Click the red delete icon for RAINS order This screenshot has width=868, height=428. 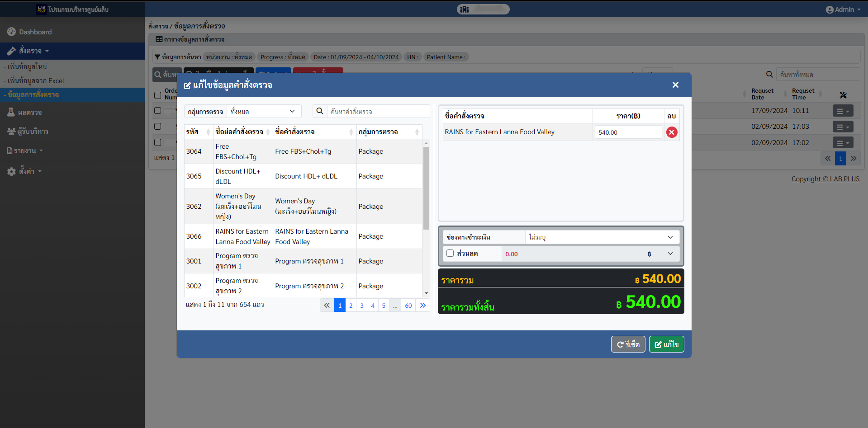(672, 132)
